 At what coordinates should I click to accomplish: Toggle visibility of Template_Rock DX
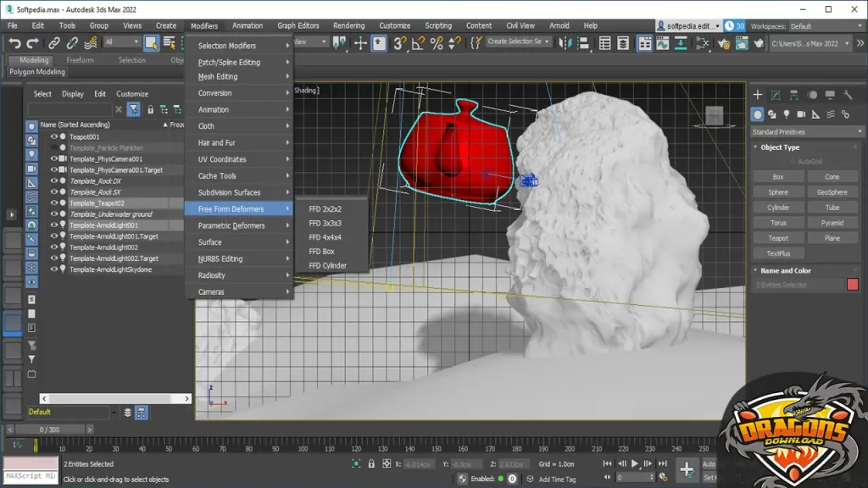54,180
